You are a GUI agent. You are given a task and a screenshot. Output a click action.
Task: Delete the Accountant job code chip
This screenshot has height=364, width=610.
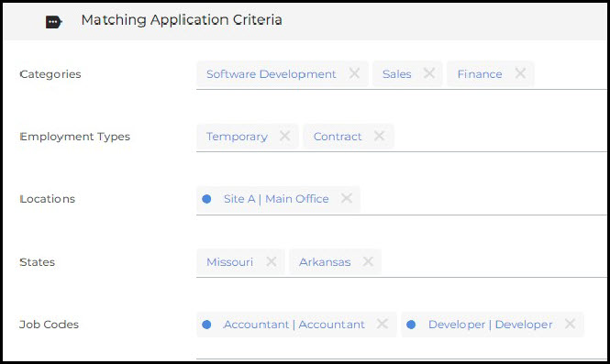coord(383,324)
